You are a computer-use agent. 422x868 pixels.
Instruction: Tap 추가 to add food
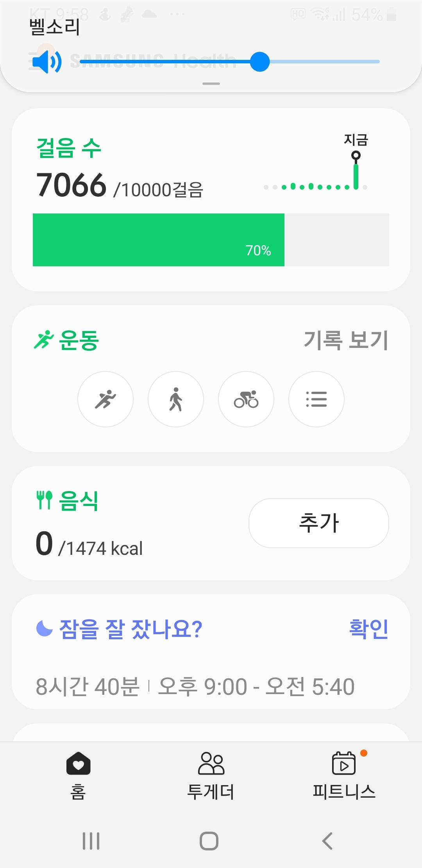click(x=319, y=523)
